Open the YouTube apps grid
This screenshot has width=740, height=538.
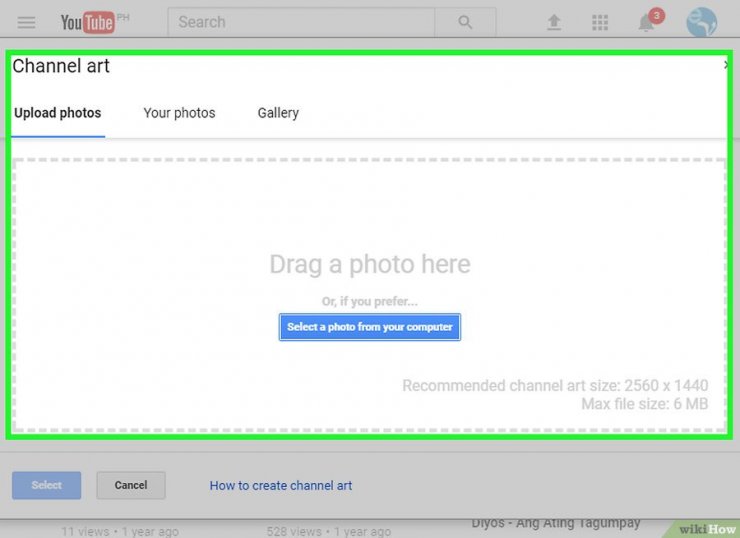[x=600, y=22]
